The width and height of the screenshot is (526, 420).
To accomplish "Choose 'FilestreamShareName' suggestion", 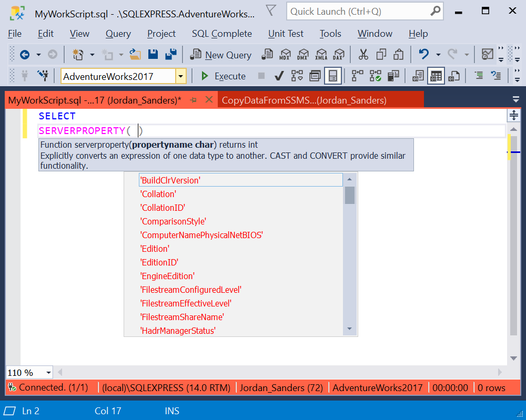I will pyautogui.click(x=240, y=317).
